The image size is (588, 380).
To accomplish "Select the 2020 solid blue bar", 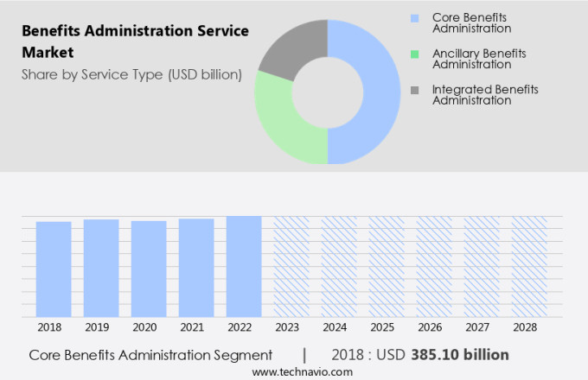I will pos(149,269).
